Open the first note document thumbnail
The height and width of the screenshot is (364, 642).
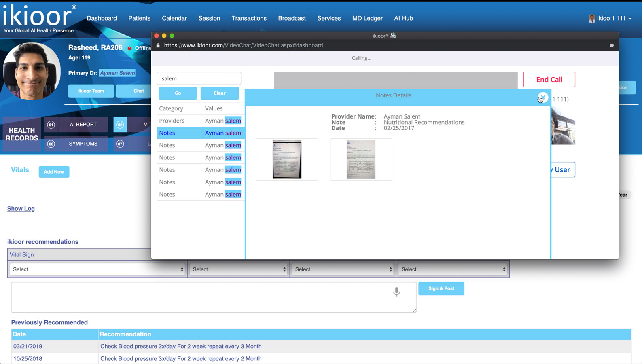(287, 159)
